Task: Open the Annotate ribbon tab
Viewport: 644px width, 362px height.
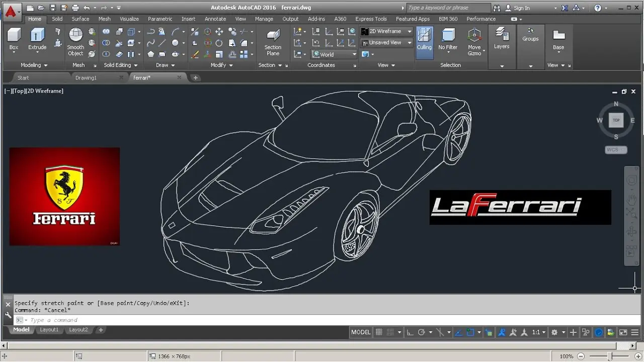Action: click(215, 19)
